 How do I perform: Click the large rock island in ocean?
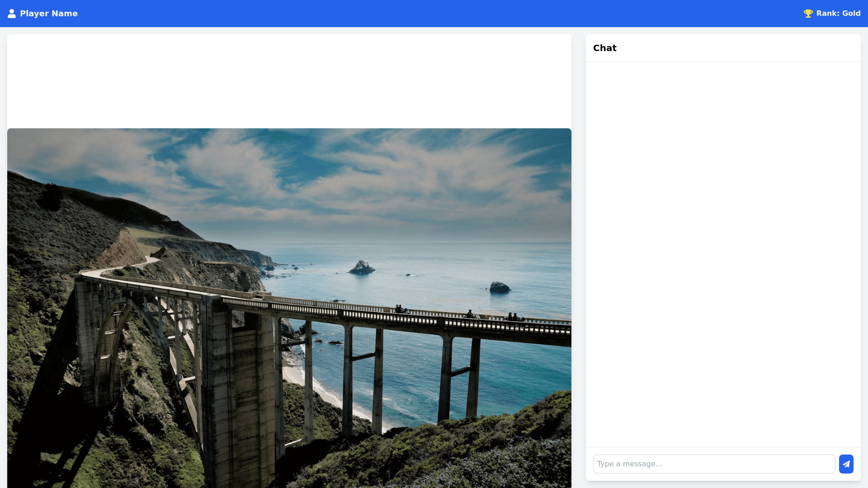(362, 267)
